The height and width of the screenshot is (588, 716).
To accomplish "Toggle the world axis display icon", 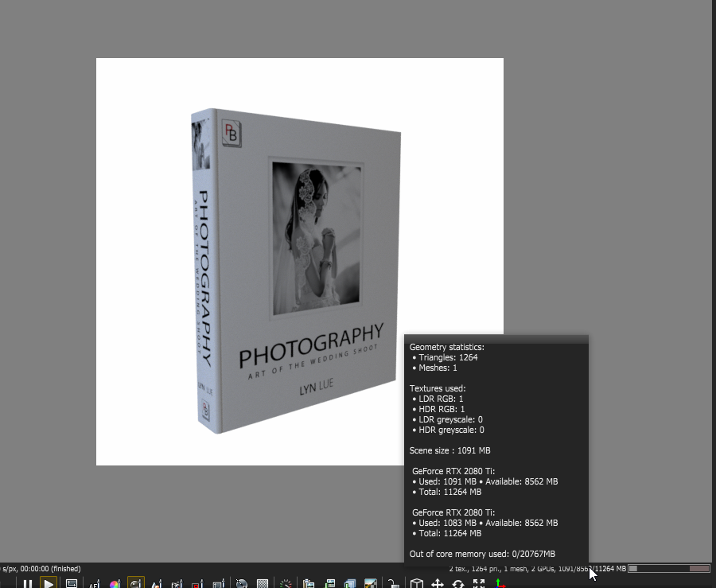I will point(500,584).
